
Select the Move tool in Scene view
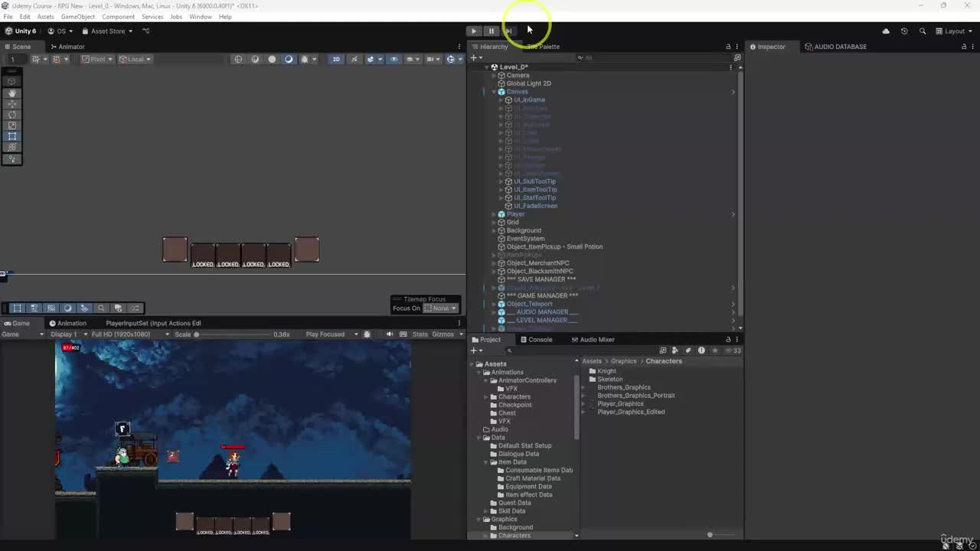(x=11, y=103)
